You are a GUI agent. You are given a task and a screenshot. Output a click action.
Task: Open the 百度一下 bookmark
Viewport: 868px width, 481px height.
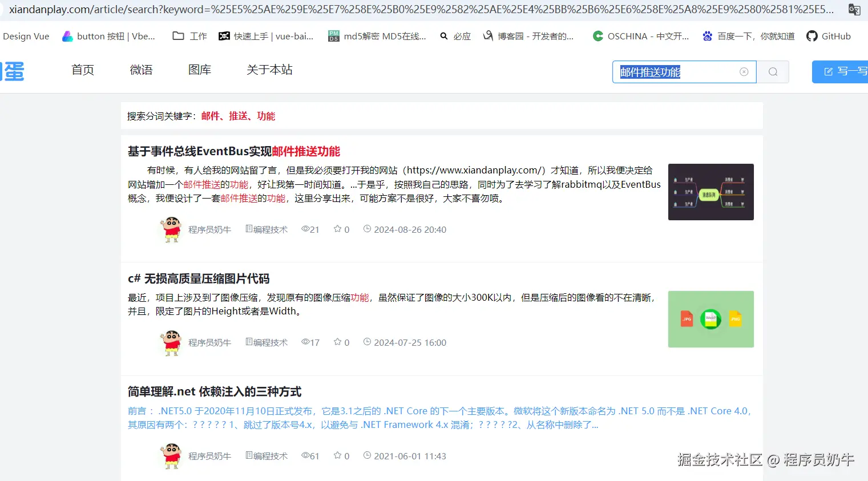click(x=748, y=36)
